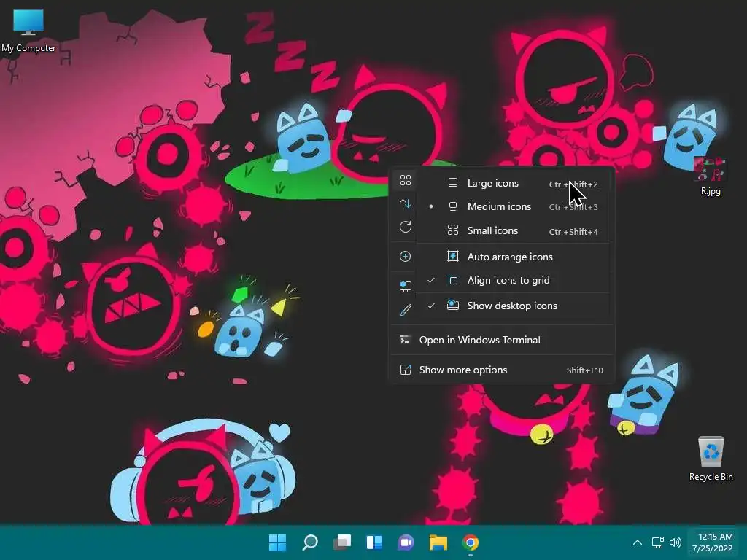Click the Display settings monitor icon
This screenshot has width=747, height=560.
406,286
